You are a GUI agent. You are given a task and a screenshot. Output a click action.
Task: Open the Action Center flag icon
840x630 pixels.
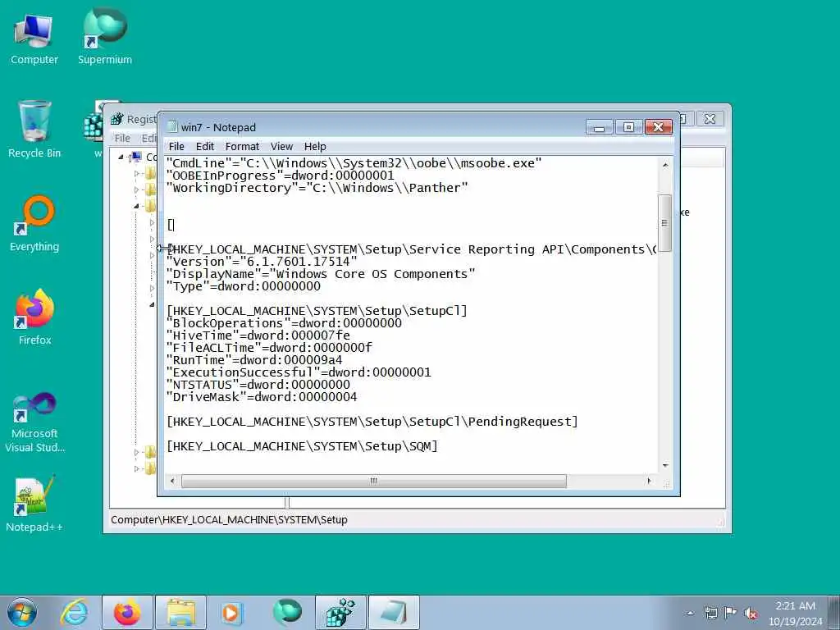[x=730, y=613]
